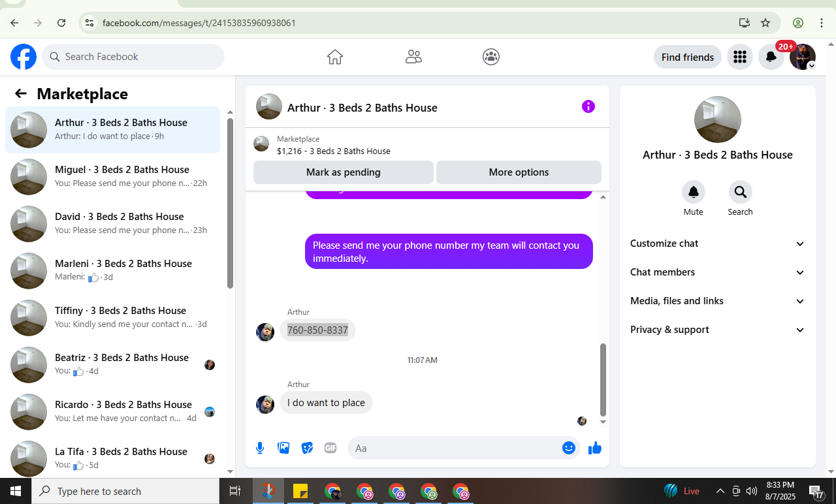Open Marleni · 3 Beds 2 Baths House chat
836x504 pixels.
pos(113,271)
